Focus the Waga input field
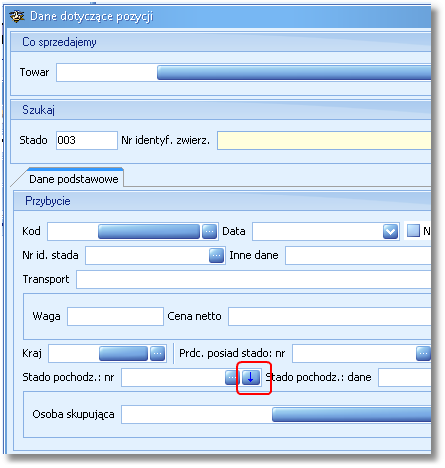 coord(115,316)
